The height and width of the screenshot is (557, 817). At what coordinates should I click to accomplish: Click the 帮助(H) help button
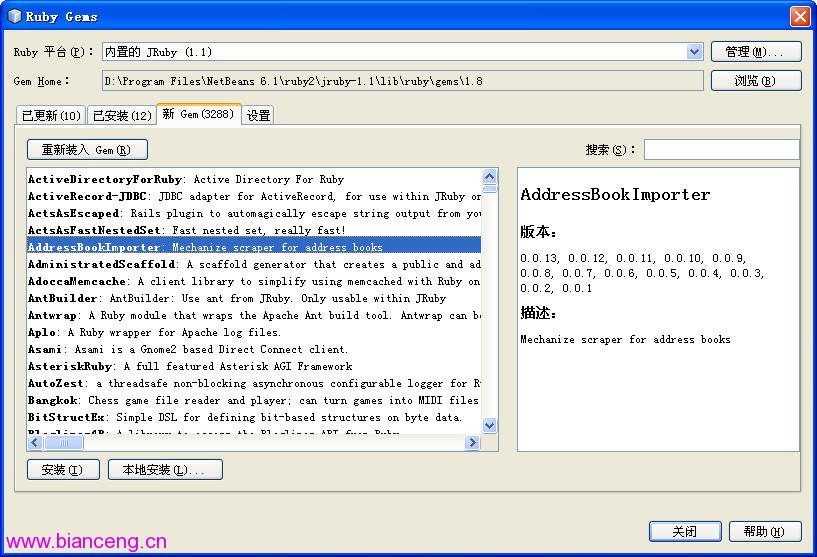(x=764, y=531)
